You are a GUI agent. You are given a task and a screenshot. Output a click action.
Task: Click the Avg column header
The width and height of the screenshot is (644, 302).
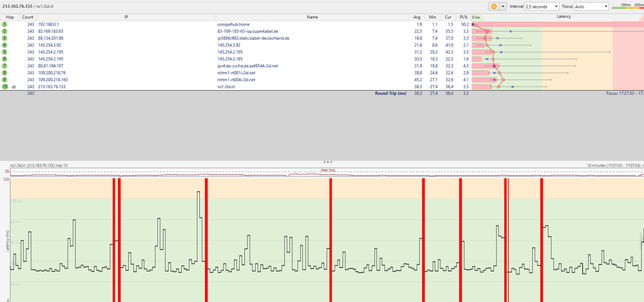(417, 17)
